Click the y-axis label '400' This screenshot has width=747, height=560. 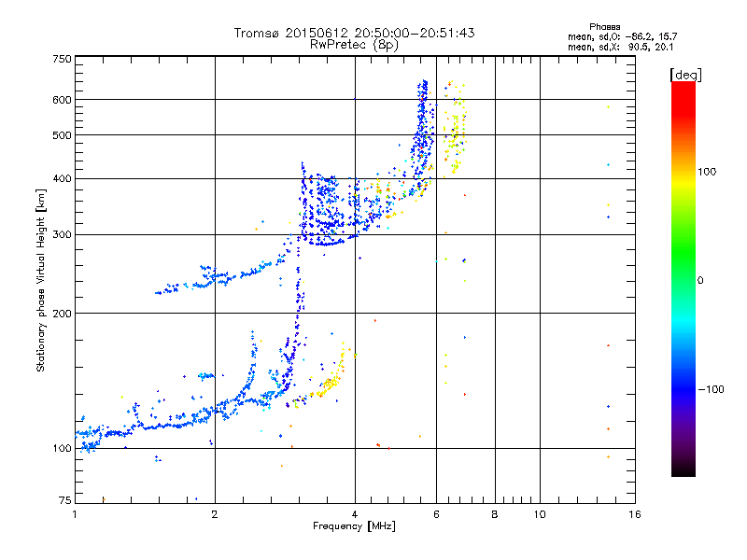[x=62, y=178]
